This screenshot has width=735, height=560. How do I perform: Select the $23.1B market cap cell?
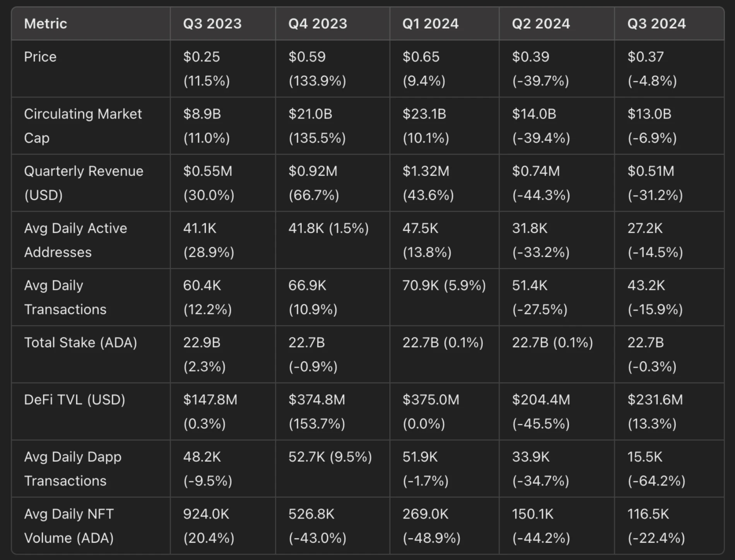tap(426, 126)
